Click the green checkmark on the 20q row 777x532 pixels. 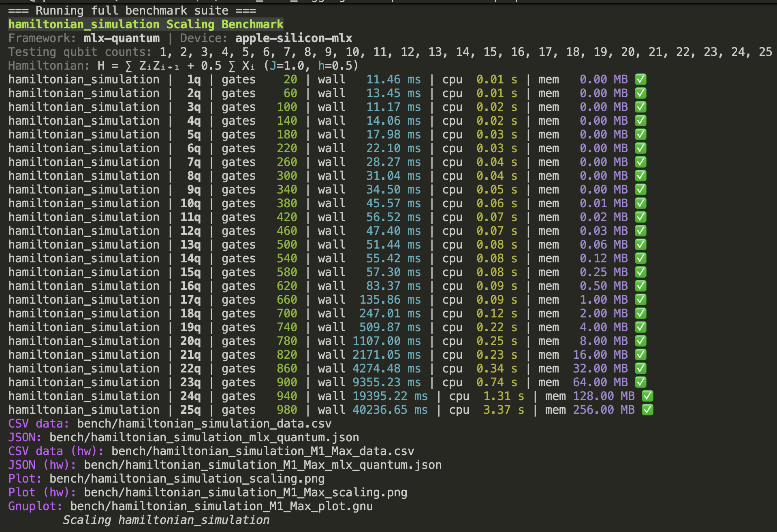point(640,341)
